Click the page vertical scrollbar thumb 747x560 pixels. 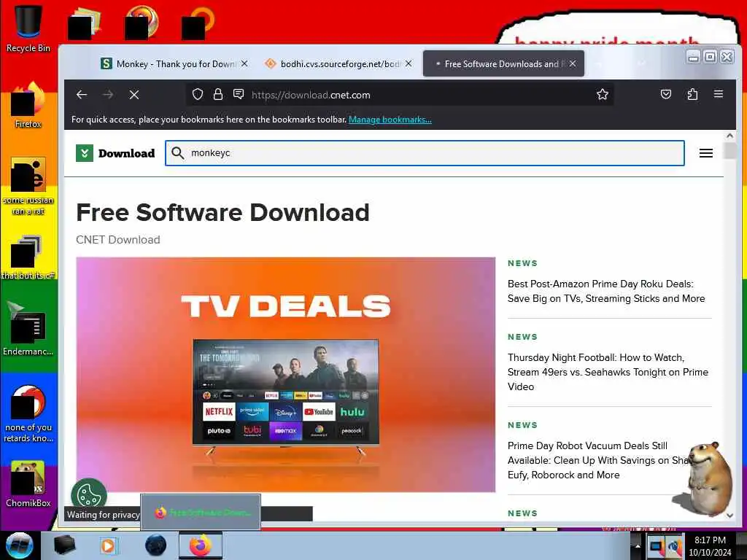729,150
